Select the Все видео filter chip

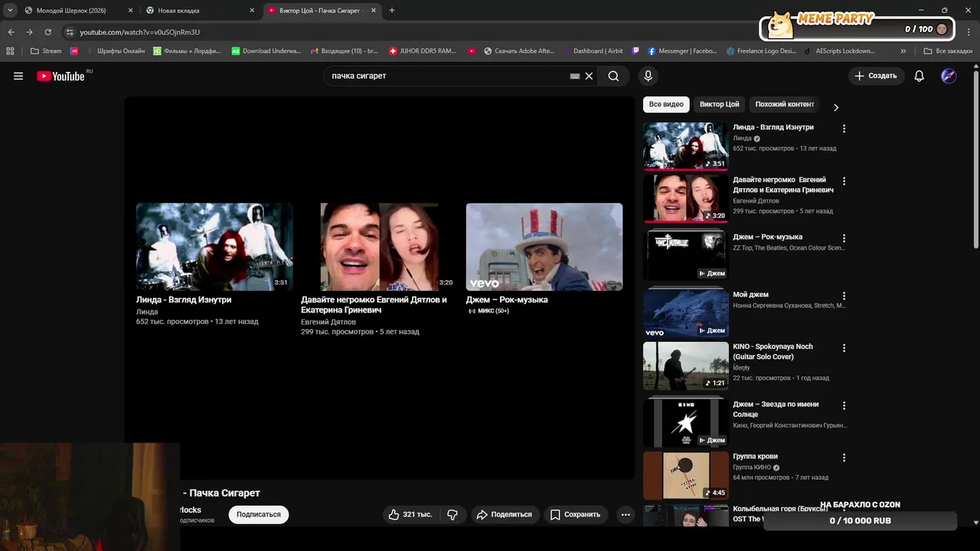pyautogui.click(x=666, y=104)
